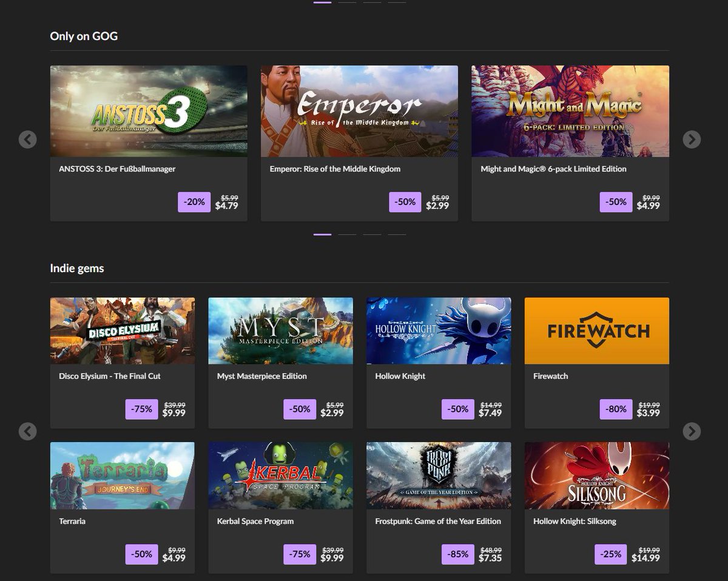Open Emperor Rise of the Middle Kingdom artwork
This screenshot has width=728, height=581.
click(x=359, y=111)
